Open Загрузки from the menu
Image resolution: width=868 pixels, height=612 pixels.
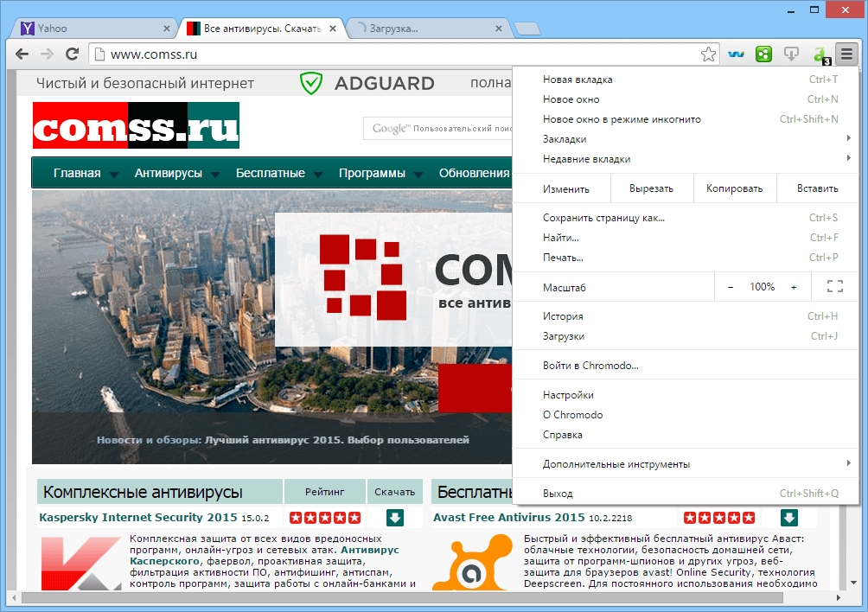[686, 336]
